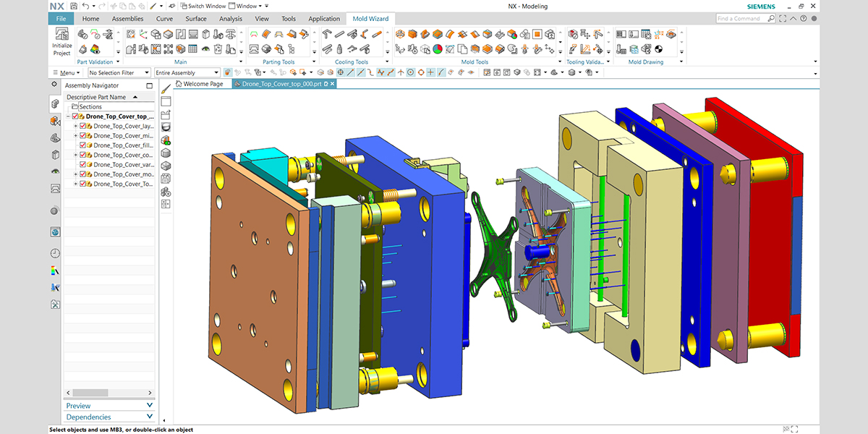
Task: Toggle the Drone_Top_Cover_mo... checkbox
Action: (x=82, y=174)
